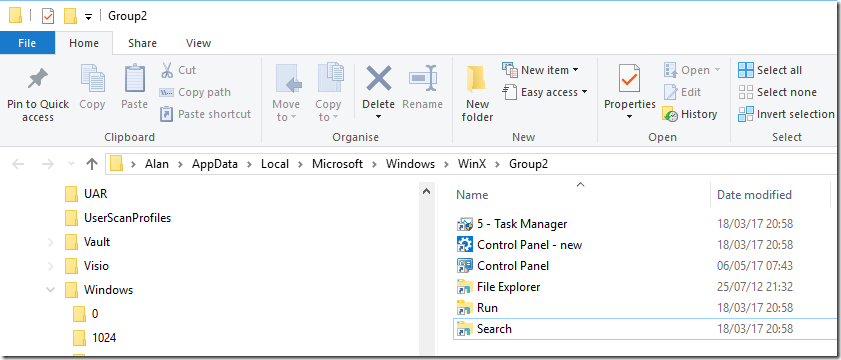This screenshot has width=841, height=360.
Task: Go forward with the Forward arrow
Action: [48, 164]
